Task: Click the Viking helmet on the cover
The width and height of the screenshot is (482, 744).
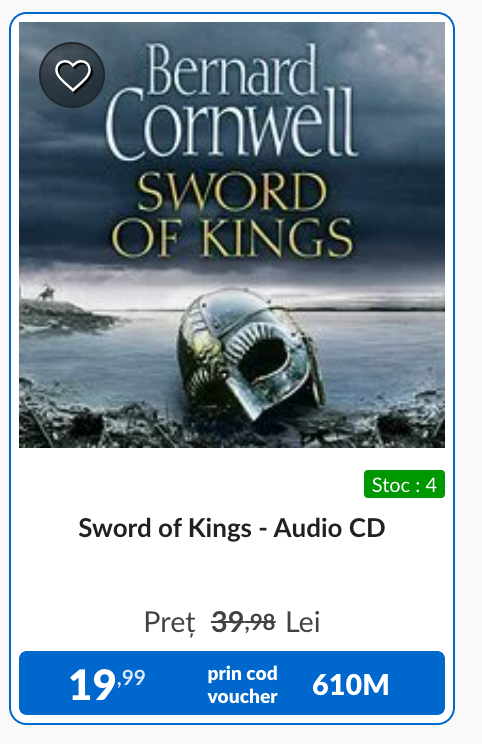Action: point(250,353)
